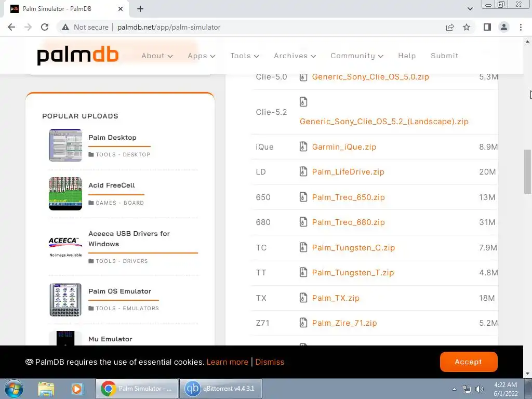Click the volume icon in the system tray

[480, 389]
